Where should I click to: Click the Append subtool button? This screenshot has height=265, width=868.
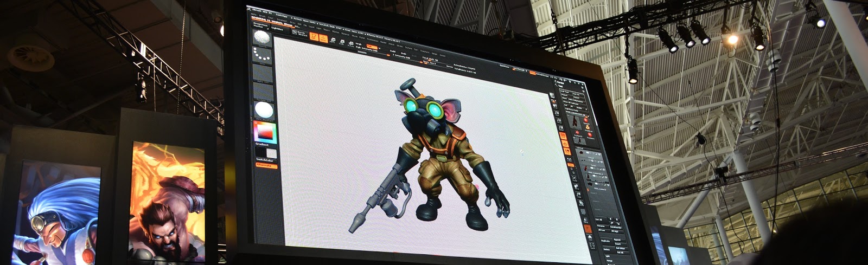pos(619,240)
